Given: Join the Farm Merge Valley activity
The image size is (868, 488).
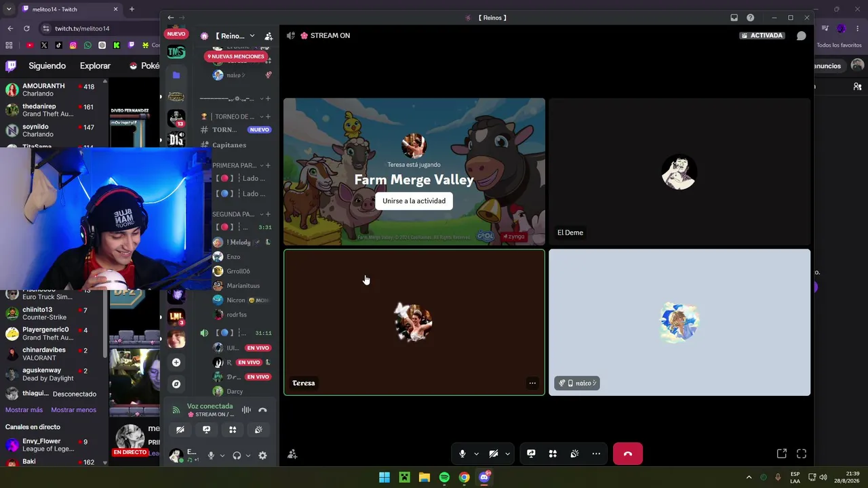Looking at the screenshot, I should tap(414, 201).
